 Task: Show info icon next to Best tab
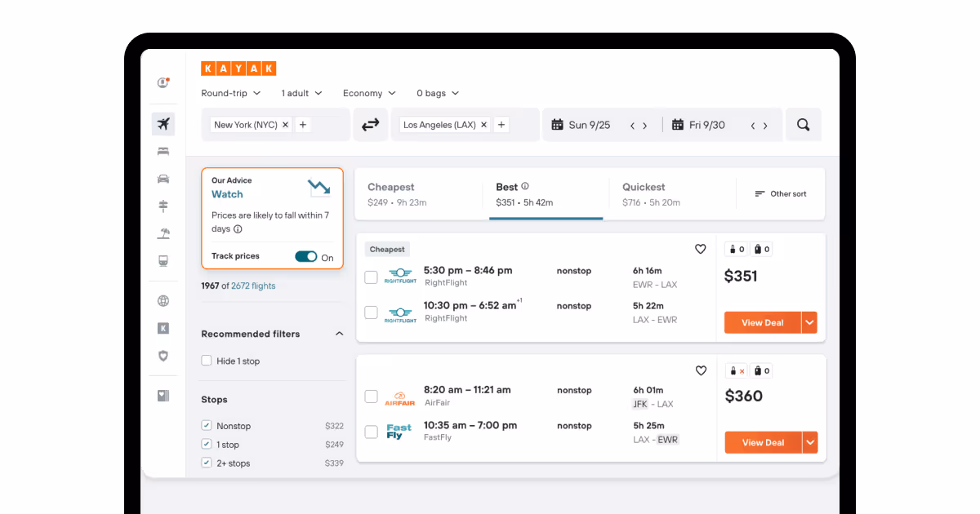pos(525,186)
